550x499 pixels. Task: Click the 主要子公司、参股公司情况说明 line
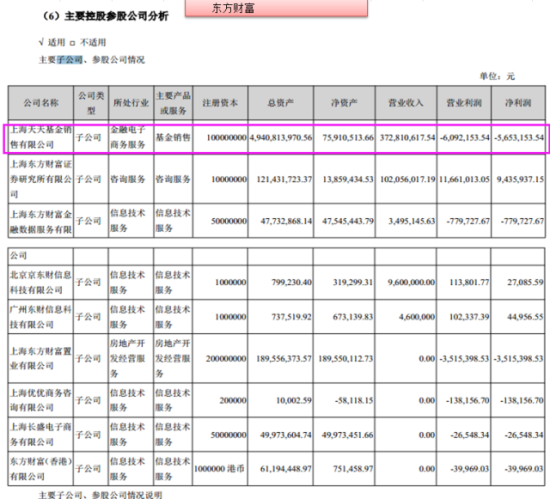[100, 494]
